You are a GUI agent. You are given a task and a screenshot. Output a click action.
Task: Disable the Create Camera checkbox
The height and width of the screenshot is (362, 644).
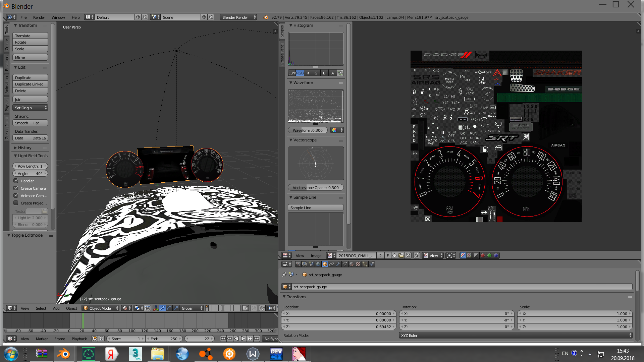[16, 188]
